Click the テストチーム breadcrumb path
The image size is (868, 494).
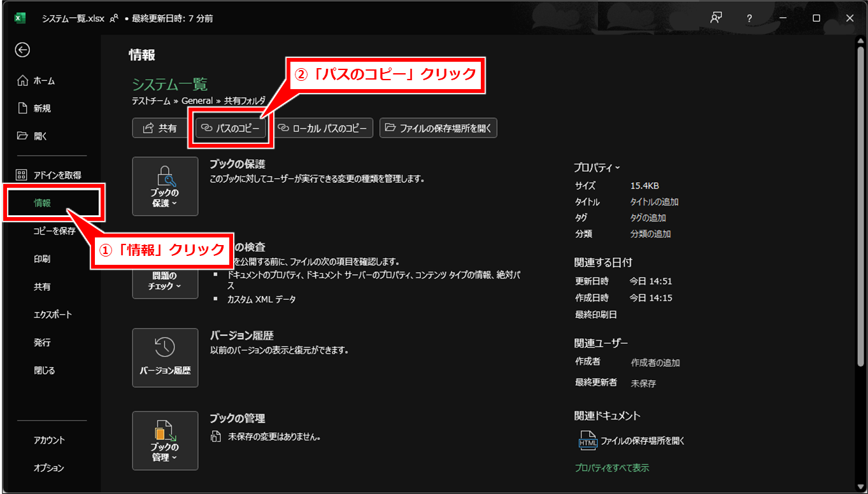pyautogui.click(x=151, y=101)
